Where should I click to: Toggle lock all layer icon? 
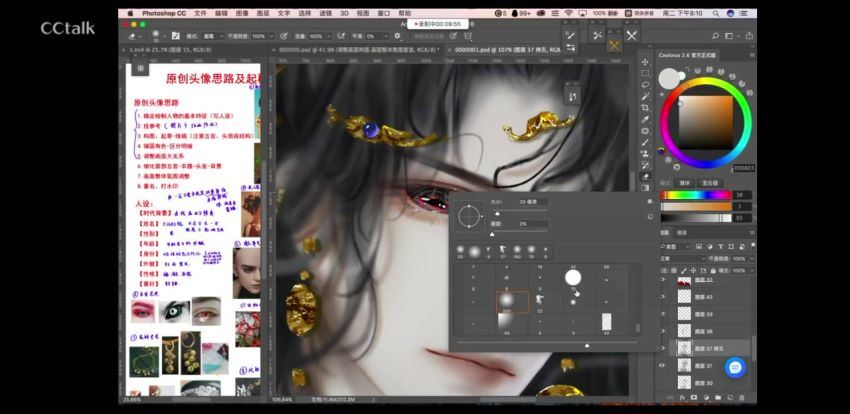(712, 270)
